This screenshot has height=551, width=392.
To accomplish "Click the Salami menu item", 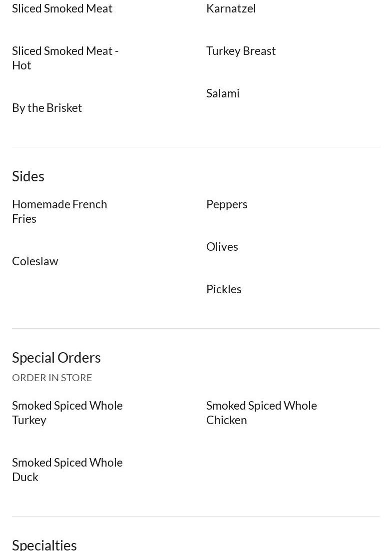I will 223,93.
